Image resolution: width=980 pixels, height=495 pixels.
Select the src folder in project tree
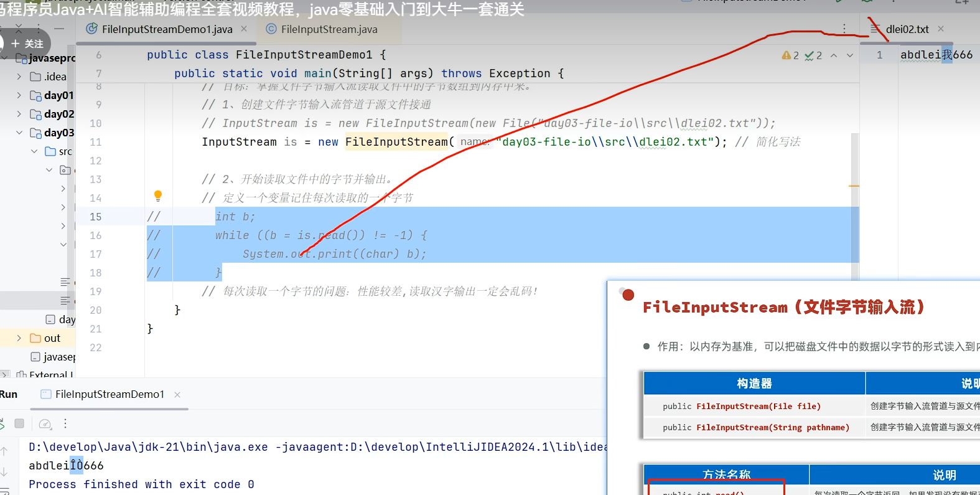65,151
